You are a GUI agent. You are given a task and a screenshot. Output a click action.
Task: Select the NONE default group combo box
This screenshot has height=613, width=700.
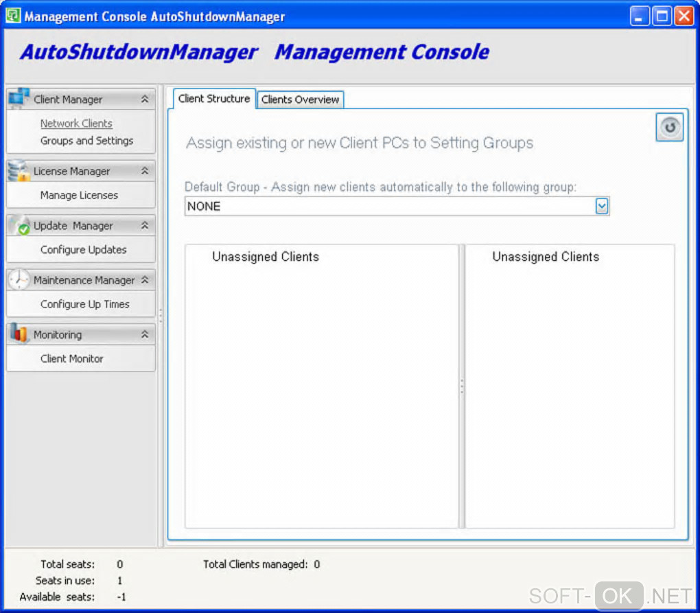click(x=397, y=206)
